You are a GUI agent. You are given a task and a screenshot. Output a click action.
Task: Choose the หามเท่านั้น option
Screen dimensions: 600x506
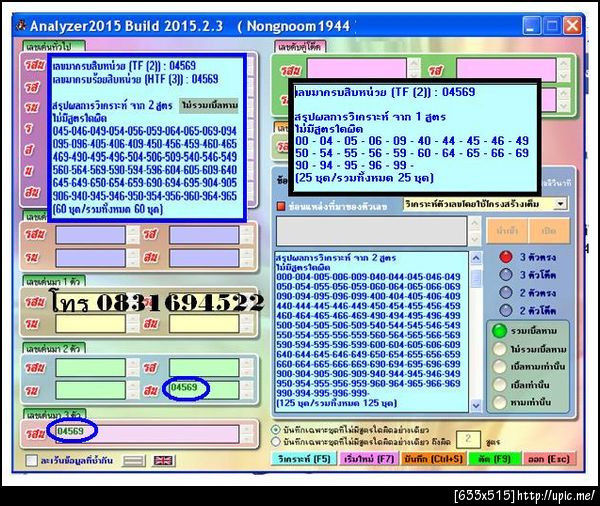click(499, 402)
